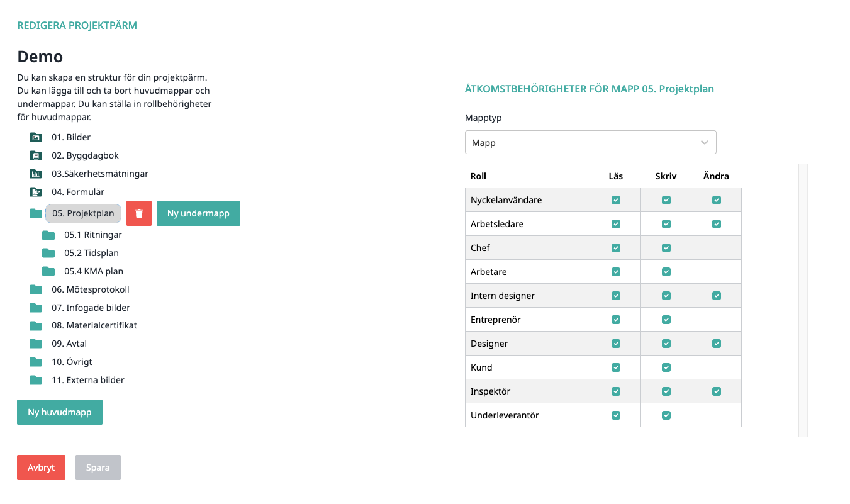This screenshot has height=504, width=850.
Task: Select the 09. Avtal folder
Action: [69, 344]
